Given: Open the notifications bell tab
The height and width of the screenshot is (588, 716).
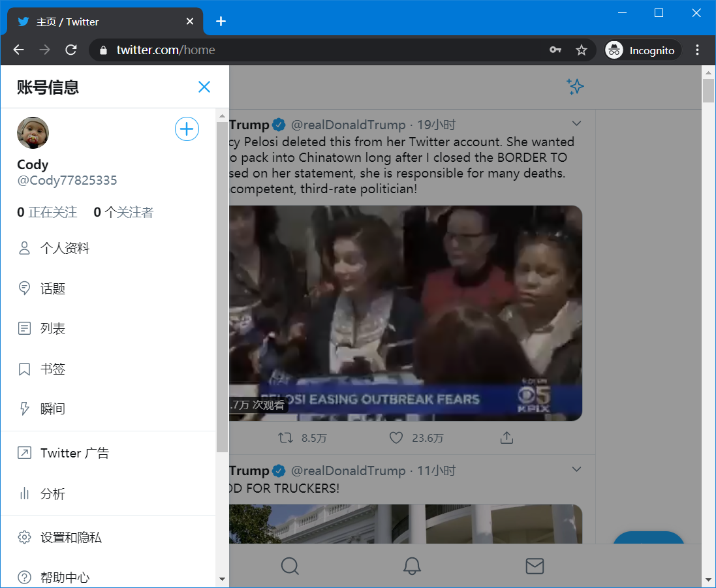Looking at the screenshot, I should coord(412,566).
